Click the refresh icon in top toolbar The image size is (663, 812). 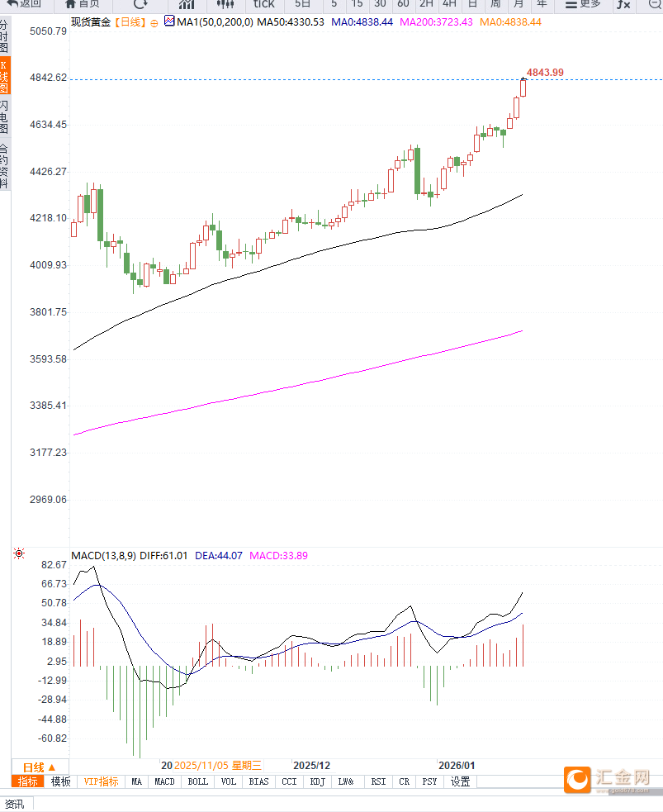pyautogui.click(x=140, y=3)
